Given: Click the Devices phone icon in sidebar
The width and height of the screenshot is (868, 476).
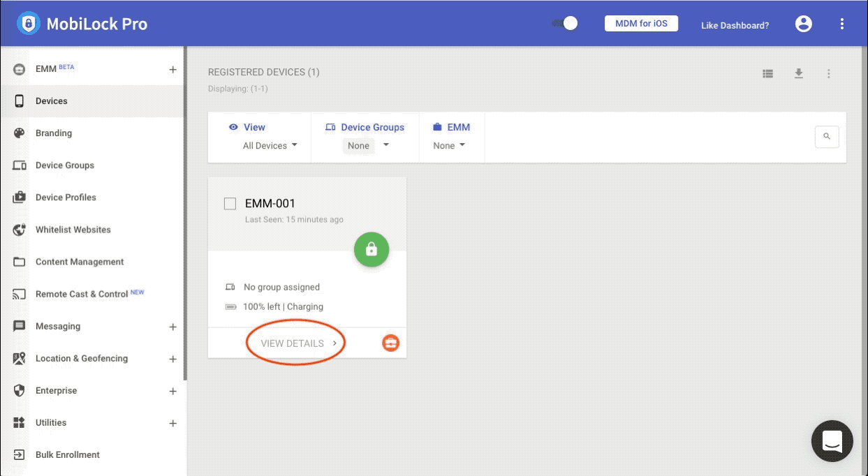Looking at the screenshot, I should point(20,101).
